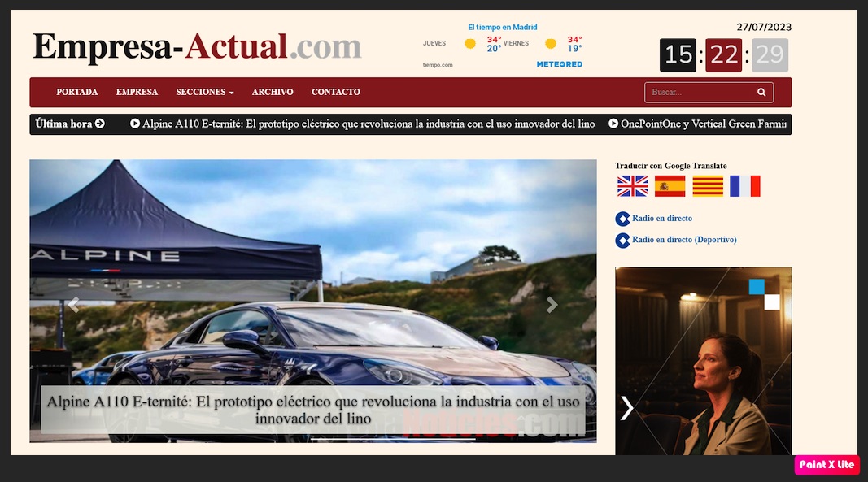The image size is (868, 482).
Task: Click the clock hours tile showing 15
Action: [x=678, y=54]
